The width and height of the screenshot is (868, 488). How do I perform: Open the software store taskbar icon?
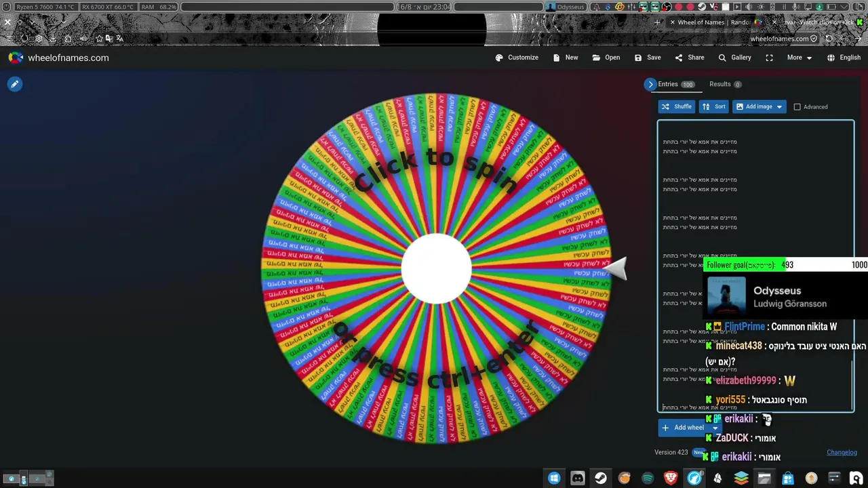click(788, 478)
